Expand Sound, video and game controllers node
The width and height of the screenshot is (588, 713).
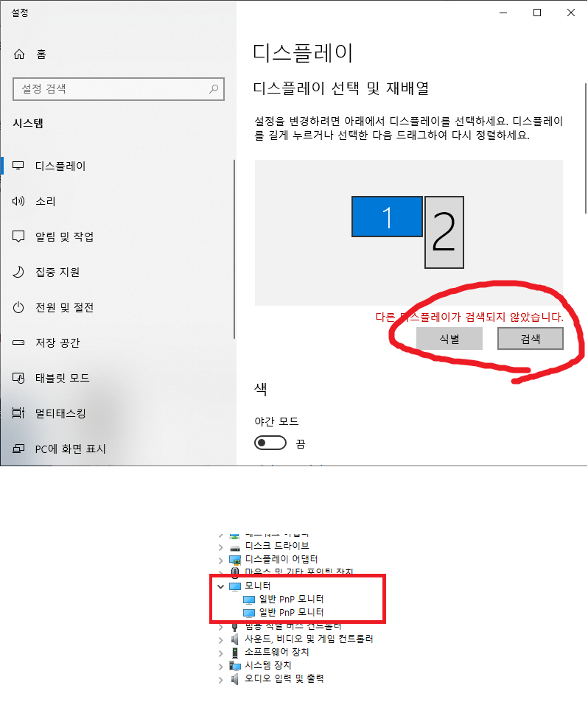(221, 640)
